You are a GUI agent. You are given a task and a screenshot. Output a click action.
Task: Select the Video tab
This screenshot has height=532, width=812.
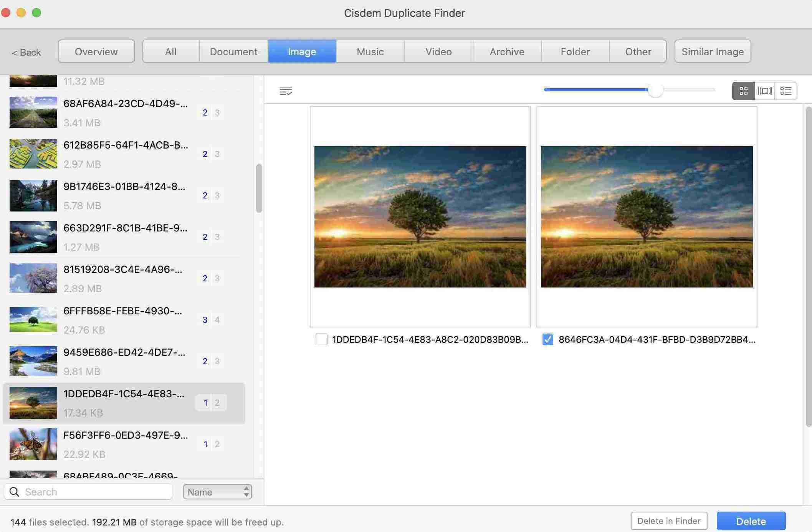coord(439,51)
